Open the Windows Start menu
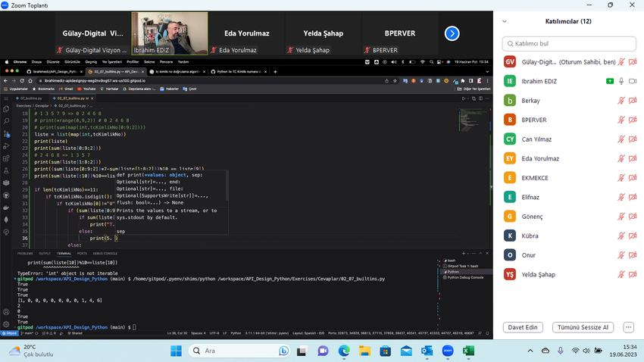644x362 pixels. [177, 351]
